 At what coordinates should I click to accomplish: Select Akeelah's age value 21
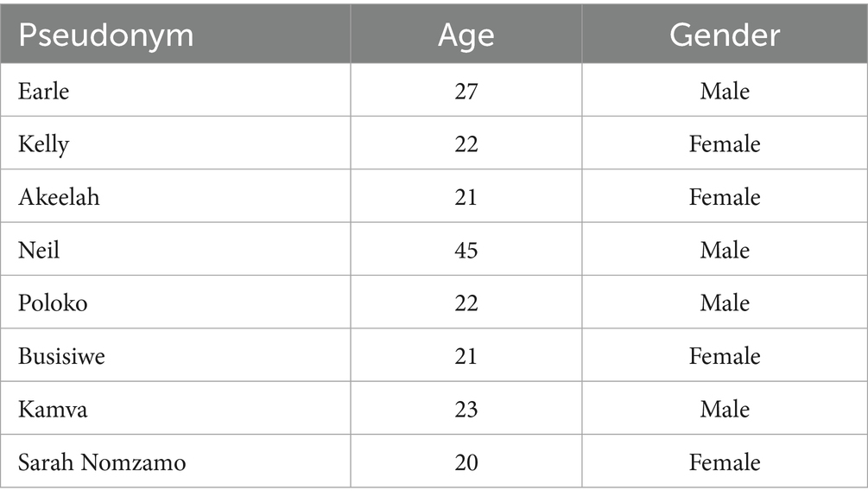[466, 197]
